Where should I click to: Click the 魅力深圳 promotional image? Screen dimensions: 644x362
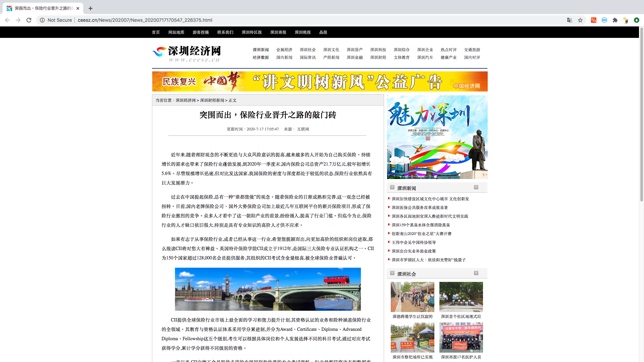pyautogui.click(x=437, y=137)
